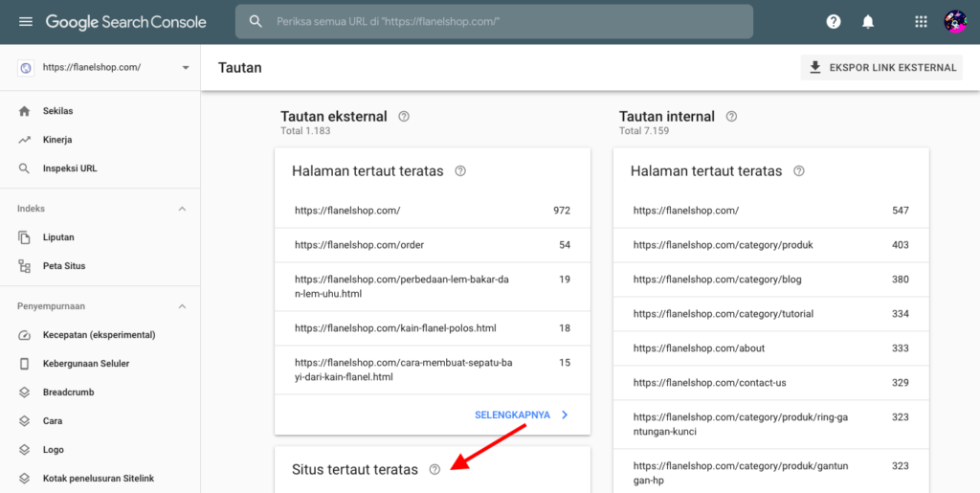Click the Kebergunaan Seluler phone icon
The image size is (980, 493).
(x=24, y=364)
